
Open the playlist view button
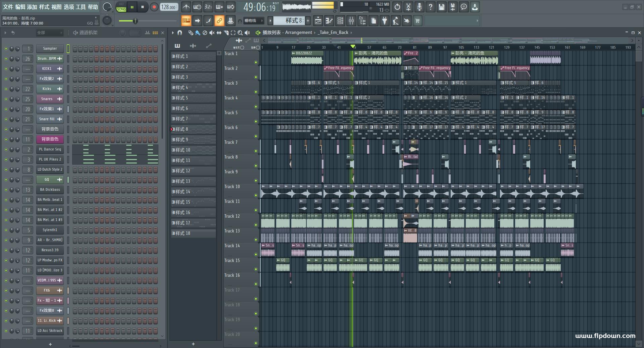pyautogui.click(x=318, y=21)
